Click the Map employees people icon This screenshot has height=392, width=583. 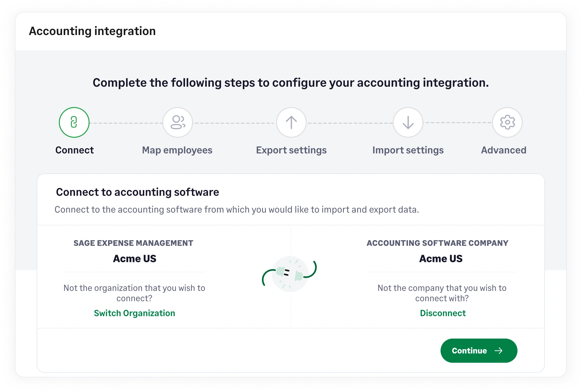point(177,122)
